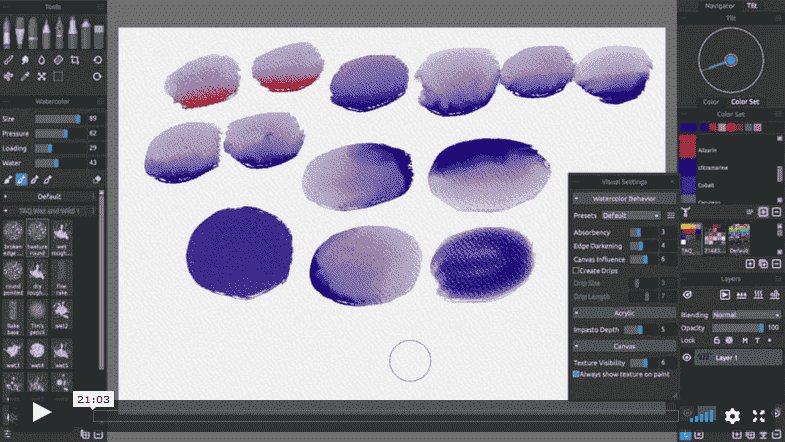Pick the Ultramarine color swatch
785x442 pixels.
[687, 168]
